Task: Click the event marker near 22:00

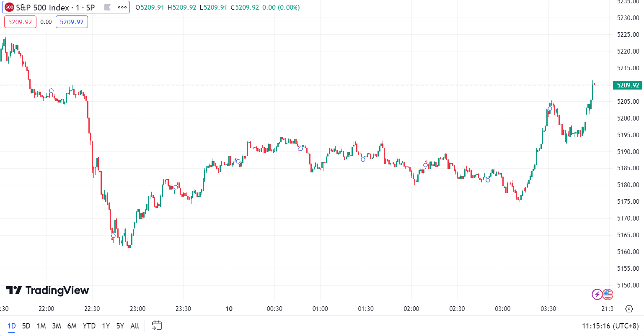Action: pyautogui.click(x=51, y=91)
